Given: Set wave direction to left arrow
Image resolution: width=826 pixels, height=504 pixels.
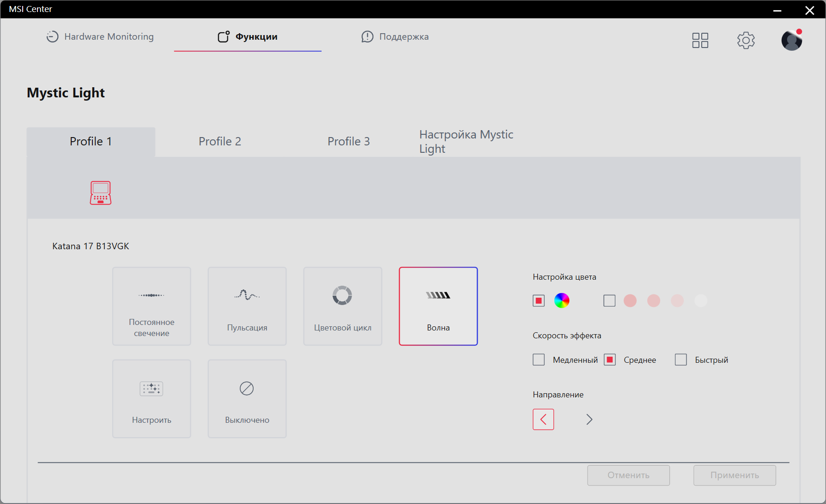Looking at the screenshot, I should click(543, 420).
